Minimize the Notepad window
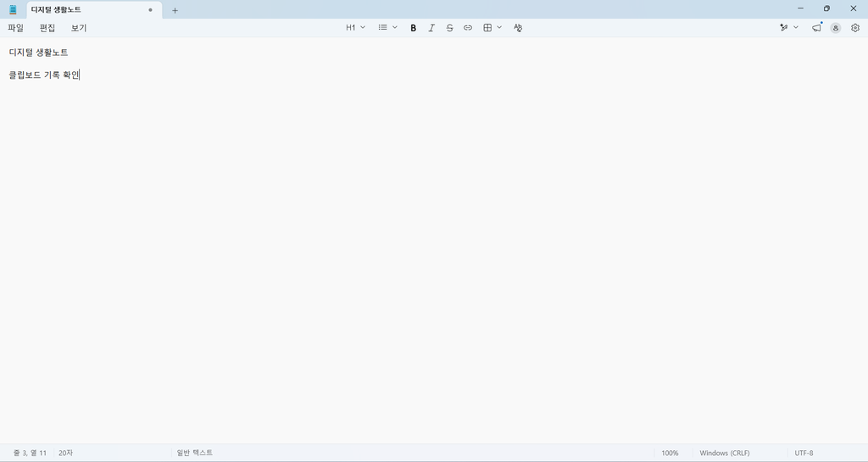868x462 pixels. coord(800,8)
